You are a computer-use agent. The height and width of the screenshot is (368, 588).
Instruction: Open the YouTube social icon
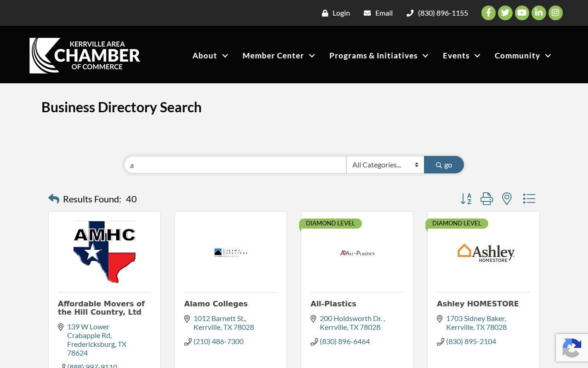(522, 13)
